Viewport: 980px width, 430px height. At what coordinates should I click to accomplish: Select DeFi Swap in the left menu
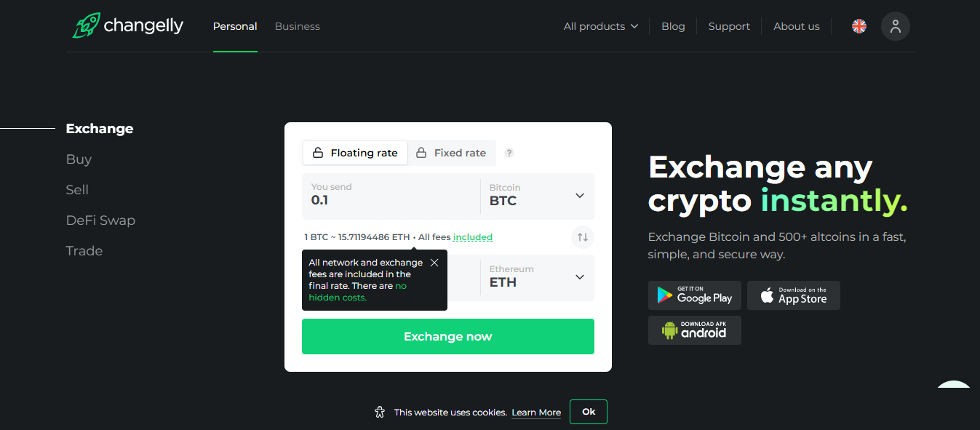[100, 220]
